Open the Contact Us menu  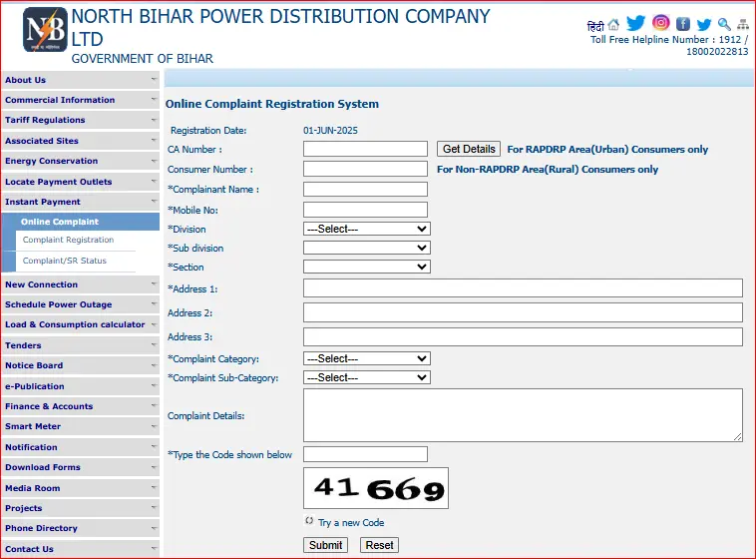point(80,549)
